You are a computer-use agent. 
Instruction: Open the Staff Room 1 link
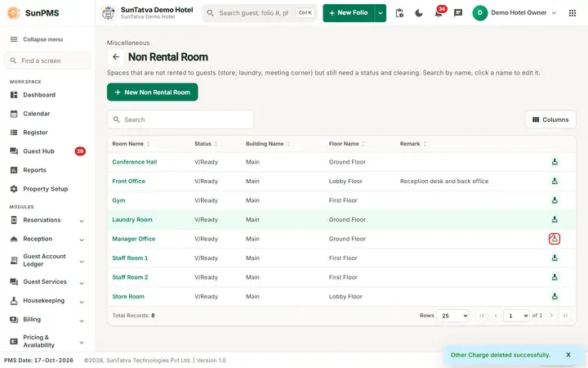(130, 258)
